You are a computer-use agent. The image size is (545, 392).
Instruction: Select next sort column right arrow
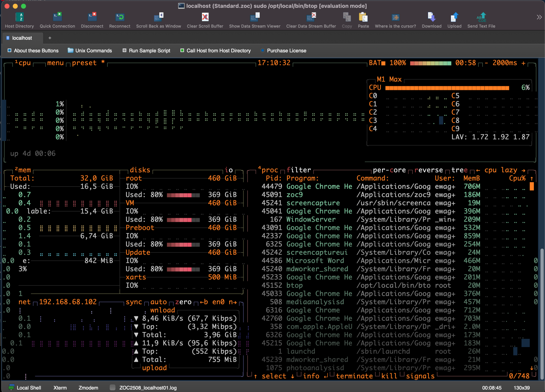pyautogui.click(x=523, y=170)
